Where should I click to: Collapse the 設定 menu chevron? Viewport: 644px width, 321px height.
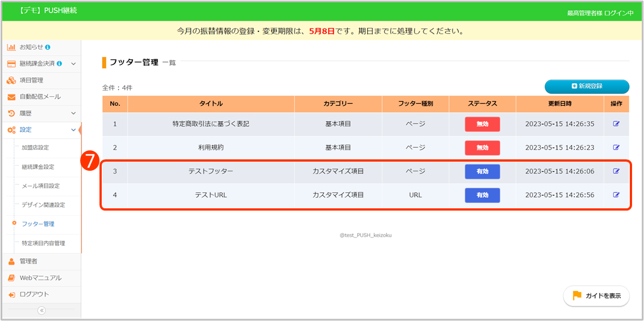click(x=73, y=130)
